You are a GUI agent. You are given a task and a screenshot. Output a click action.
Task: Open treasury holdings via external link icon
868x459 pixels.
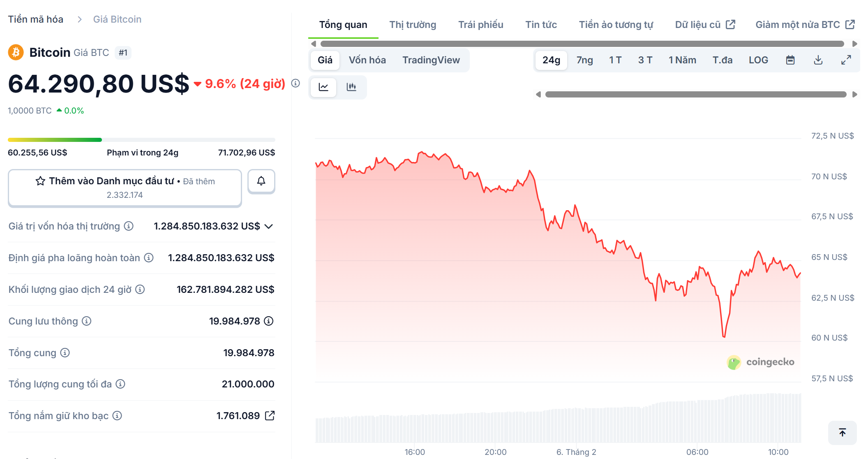pos(270,415)
